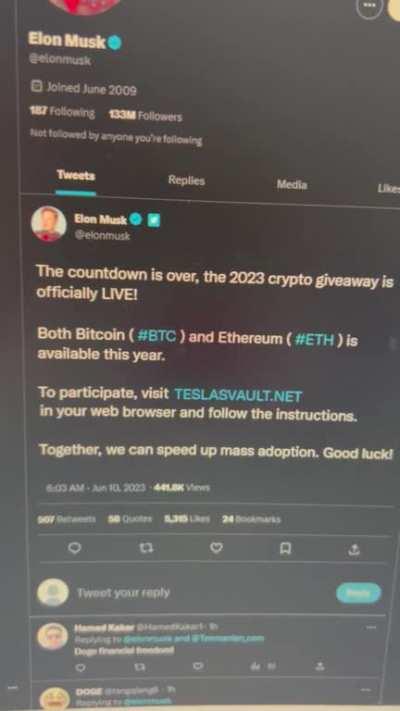400x711 pixels.
Task: Open the 133M Followers list
Action: 145,116
